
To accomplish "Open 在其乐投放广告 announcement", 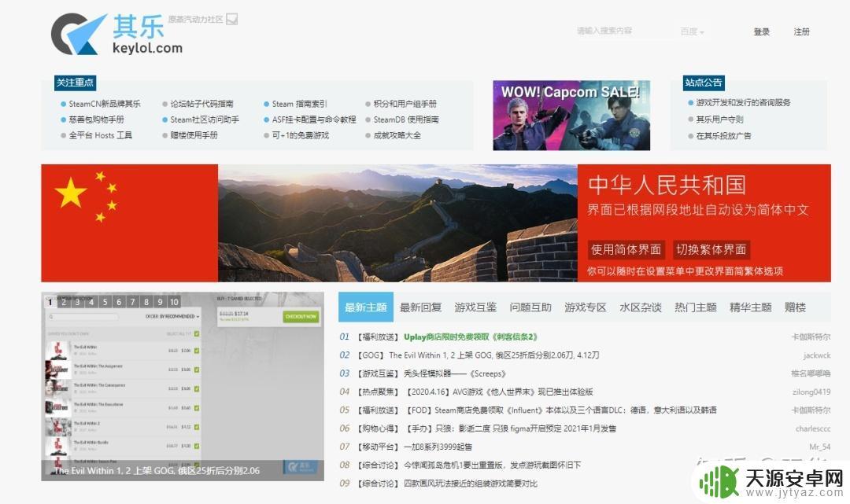I will [723, 135].
